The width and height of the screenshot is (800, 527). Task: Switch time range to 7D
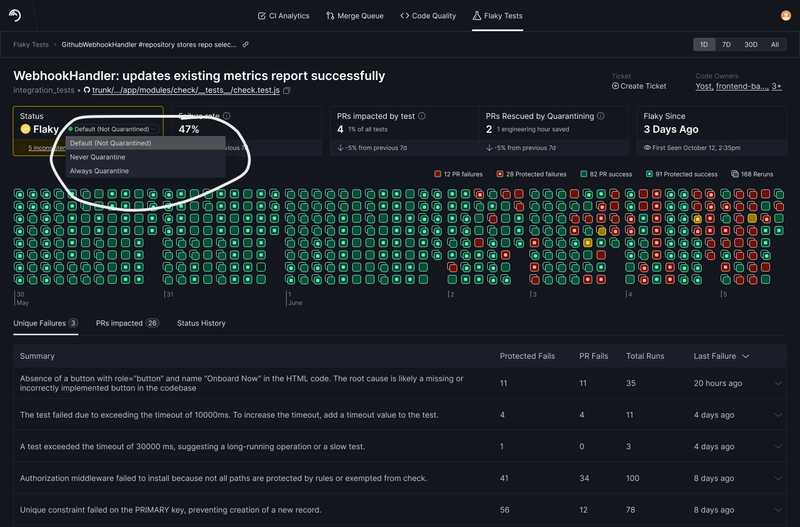tap(726, 44)
